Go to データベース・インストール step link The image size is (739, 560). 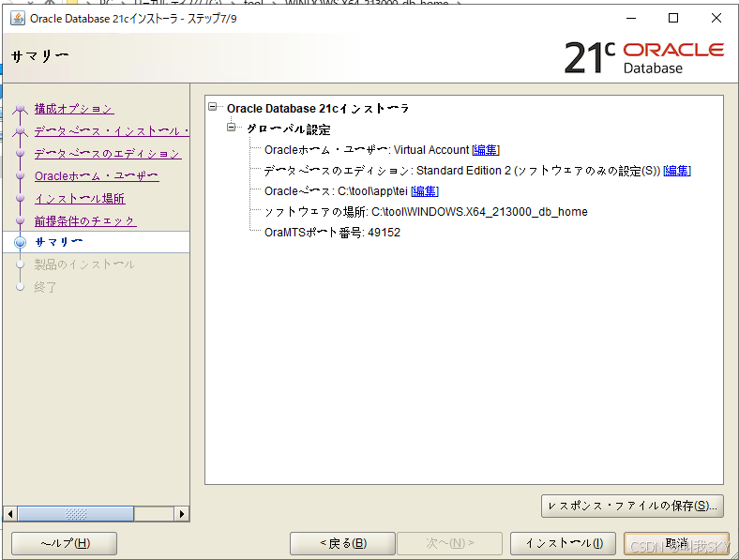(x=112, y=131)
